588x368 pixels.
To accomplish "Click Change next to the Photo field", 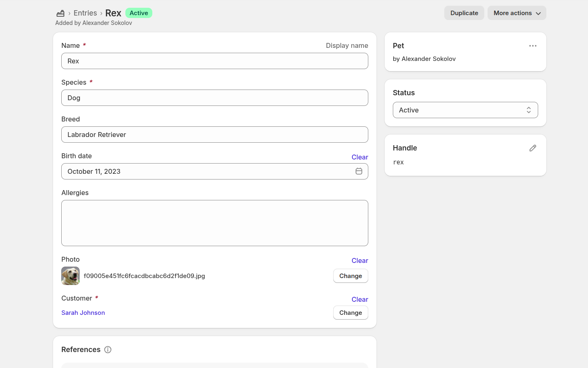I will [x=351, y=276].
